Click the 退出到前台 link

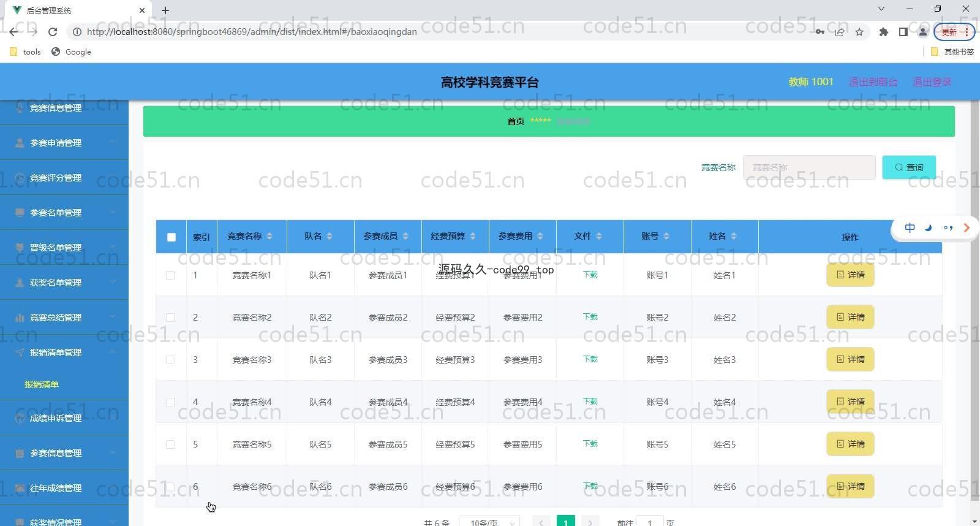pos(873,82)
